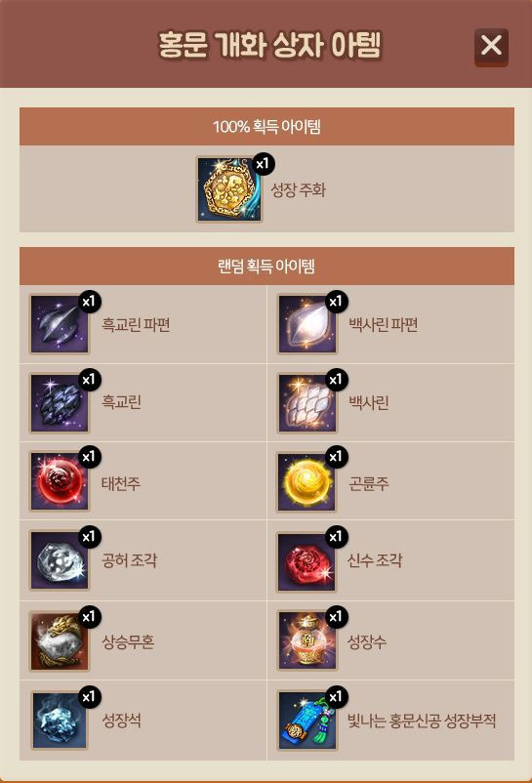Click the 100% 획득 아이템 section header
The image size is (532, 783).
click(x=266, y=126)
